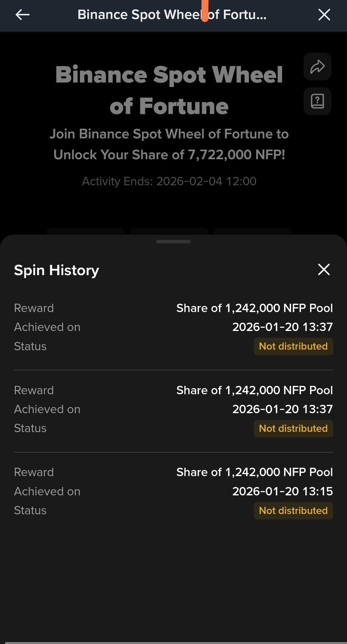Tap the Activity Ends date line

(x=169, y=181)
